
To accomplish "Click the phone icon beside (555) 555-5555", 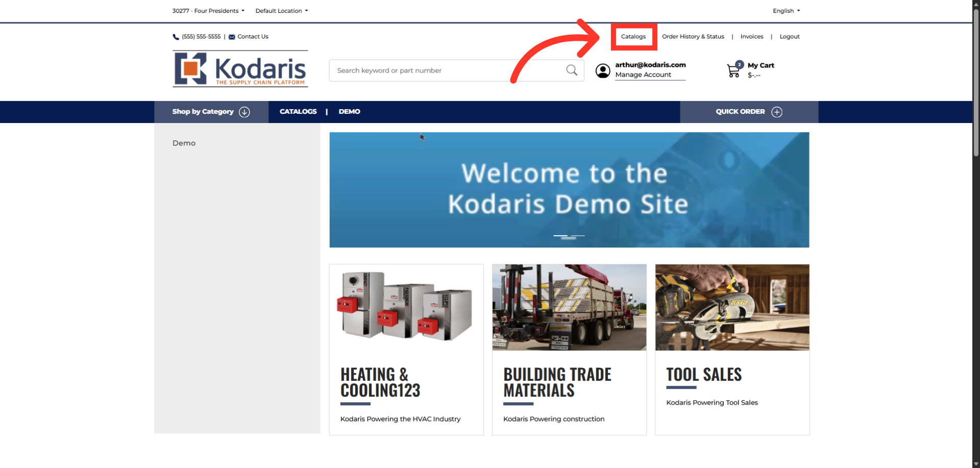I will pyautogui.click(x=176, y=37).
